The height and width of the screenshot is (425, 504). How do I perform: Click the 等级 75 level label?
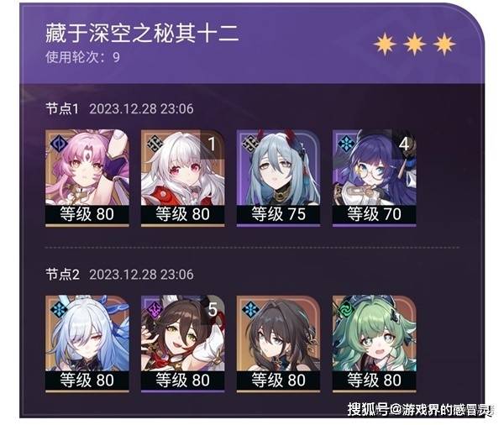tap(278, 214)
